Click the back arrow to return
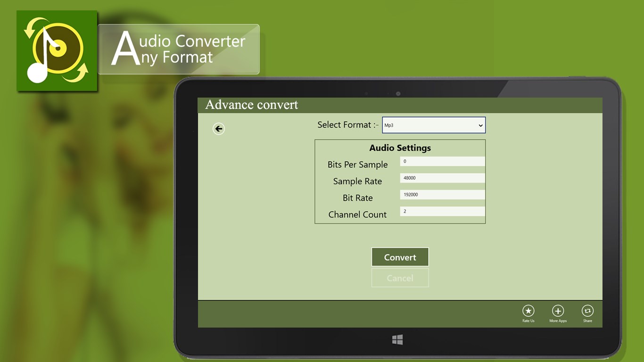The width and height of the screenshot is (644, 362). click(x=218, y=128)
